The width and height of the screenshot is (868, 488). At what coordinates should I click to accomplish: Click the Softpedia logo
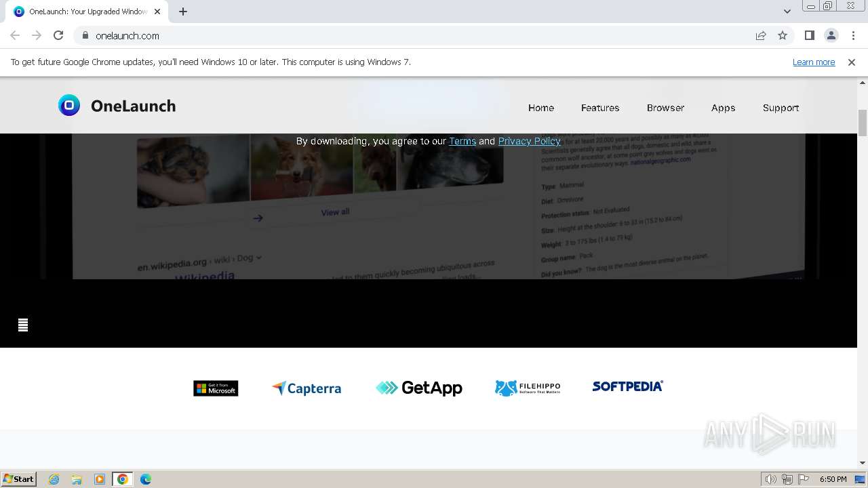[627, 386]
